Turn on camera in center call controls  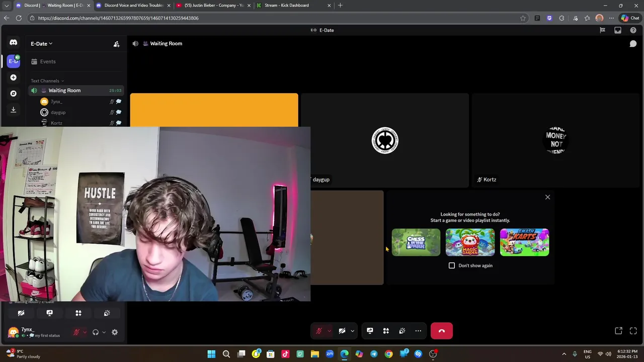tap(342, 331)
